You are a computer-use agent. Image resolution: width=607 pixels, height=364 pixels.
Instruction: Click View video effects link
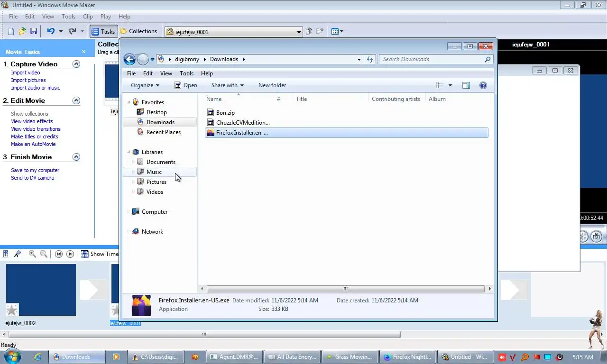tap(32, 121)
